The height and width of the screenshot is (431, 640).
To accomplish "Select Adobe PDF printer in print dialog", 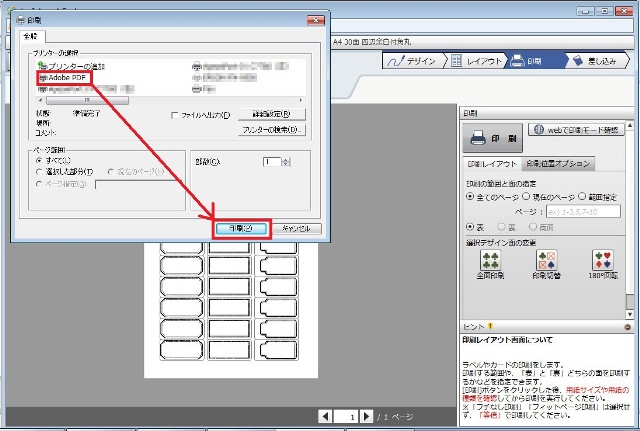I will [64, 78].
